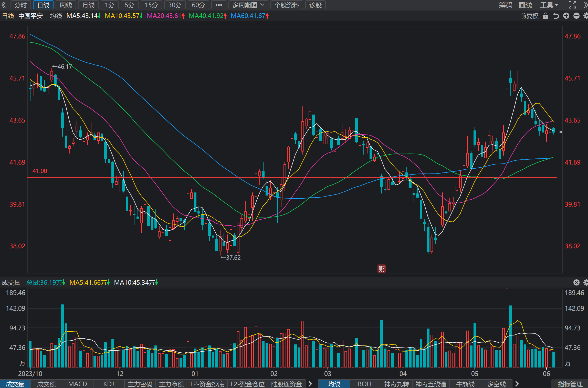Viewport: 588px width, 388px height.
Task: Click MA5:43.14 white legend label
Action: coord(83,16)
